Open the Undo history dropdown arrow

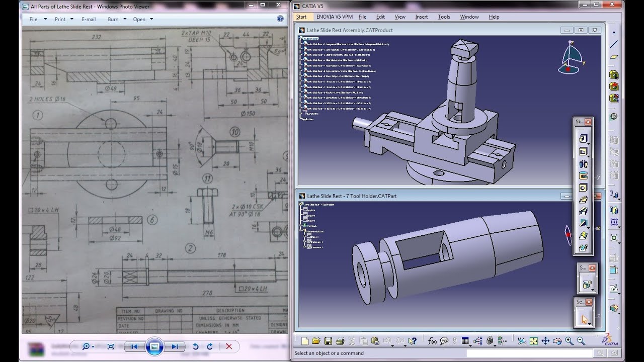393,345
